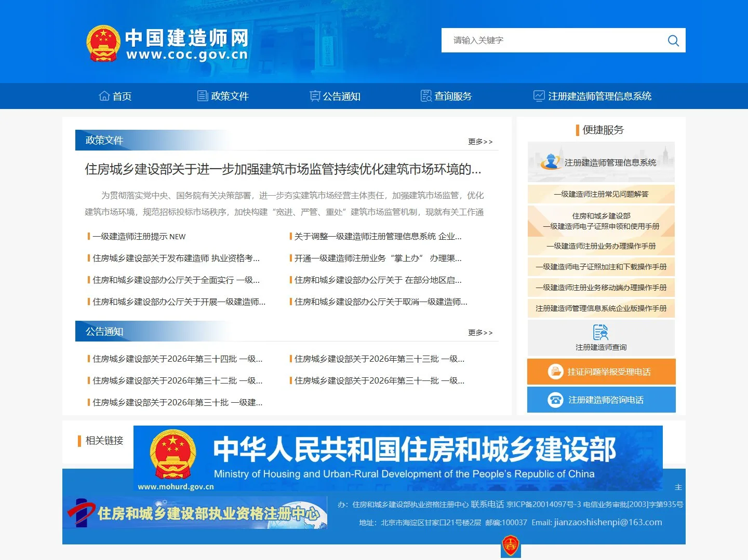
Task: Open the 查询服务 navigation item
Action: point(446,96)
